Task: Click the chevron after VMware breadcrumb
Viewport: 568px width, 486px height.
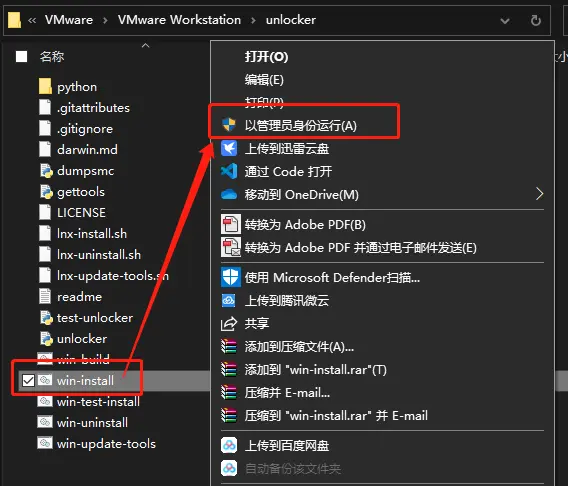Action: pos(105,20)
